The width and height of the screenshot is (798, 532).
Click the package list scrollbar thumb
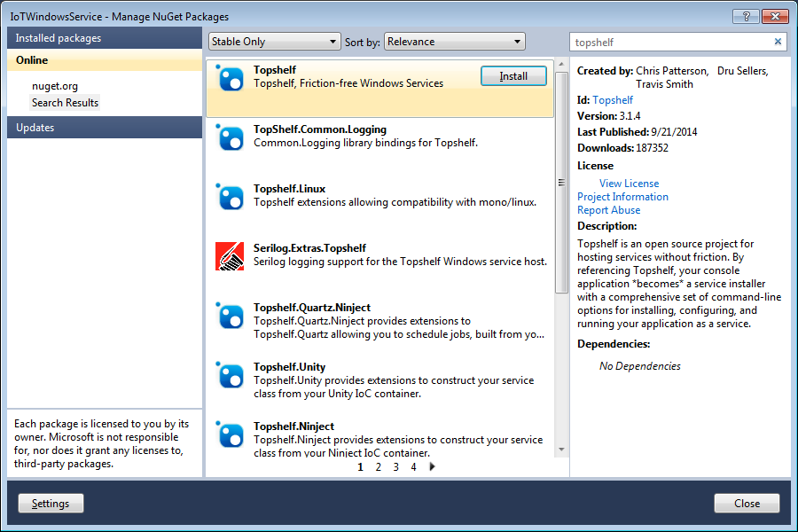[x=561, y=183]
